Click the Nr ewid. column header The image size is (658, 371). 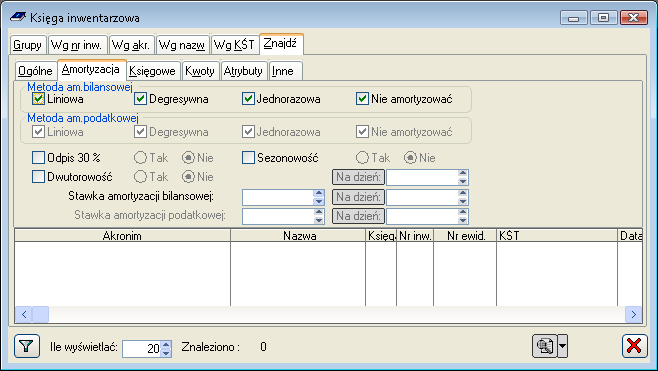click(x=465, y=235)
